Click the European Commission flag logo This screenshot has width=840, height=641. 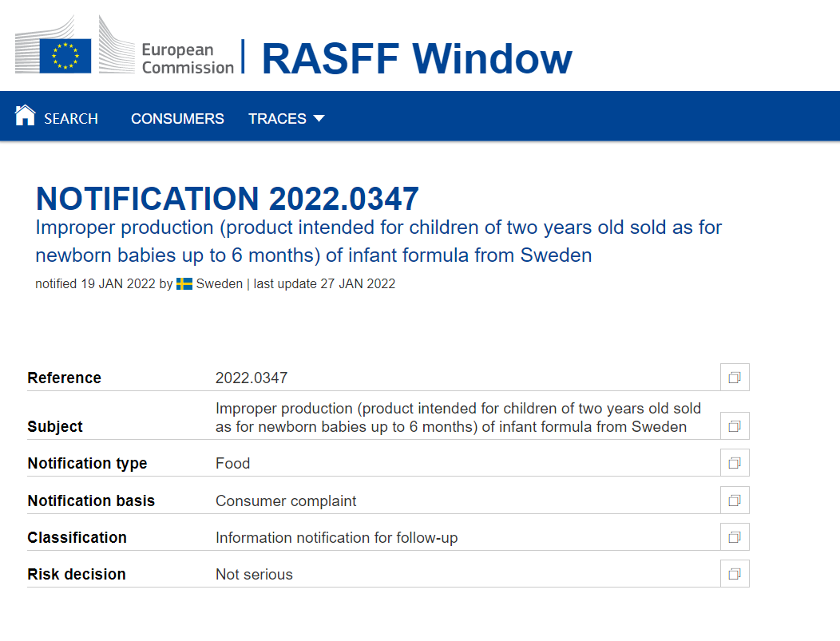[x=65, y=53]
